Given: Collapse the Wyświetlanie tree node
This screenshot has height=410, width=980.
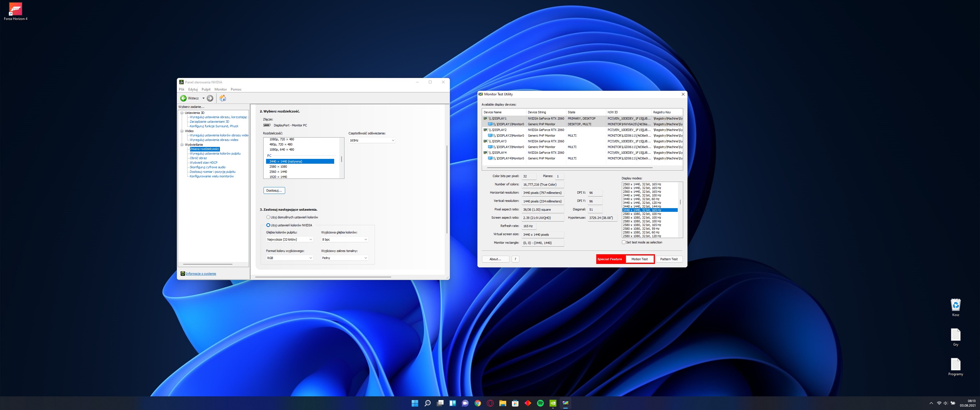Looking at the screenshot, I should 182,145.
